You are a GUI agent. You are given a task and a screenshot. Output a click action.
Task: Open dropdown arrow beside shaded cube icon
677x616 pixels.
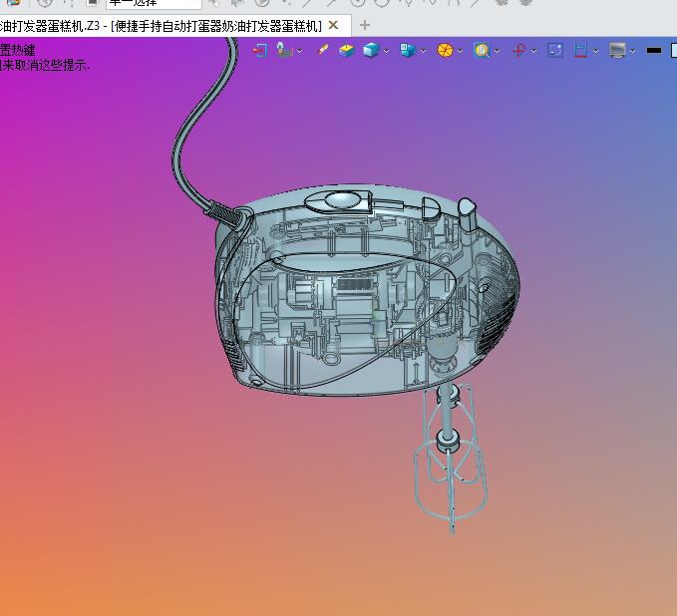tap(386, 52)
